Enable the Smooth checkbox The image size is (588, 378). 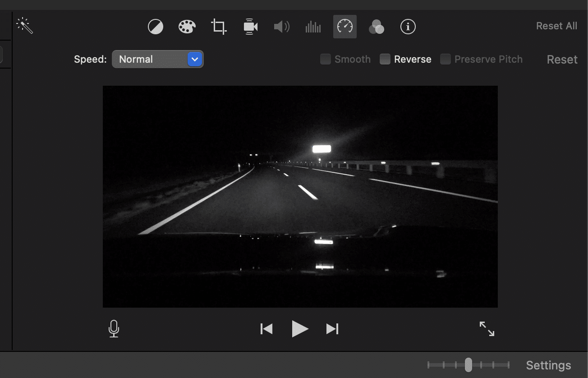tap(326, 59)
